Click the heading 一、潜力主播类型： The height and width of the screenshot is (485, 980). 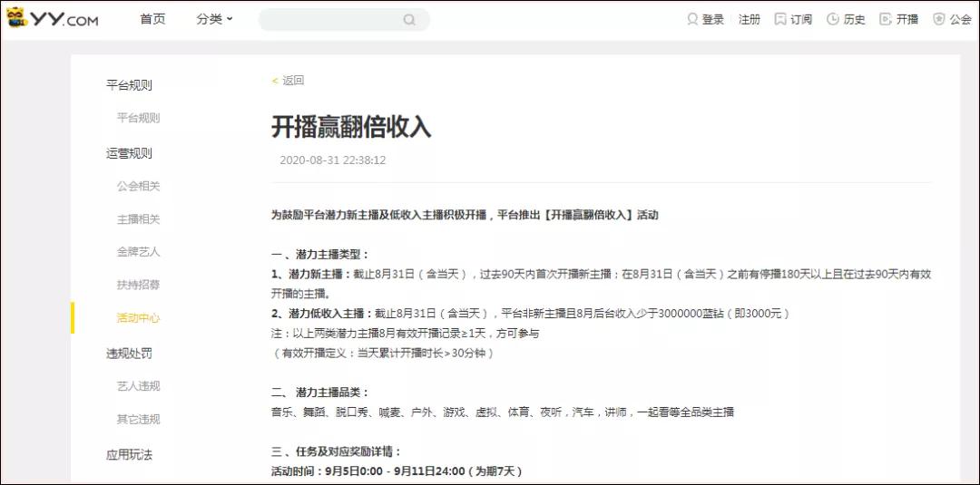(x=320, y=254)
